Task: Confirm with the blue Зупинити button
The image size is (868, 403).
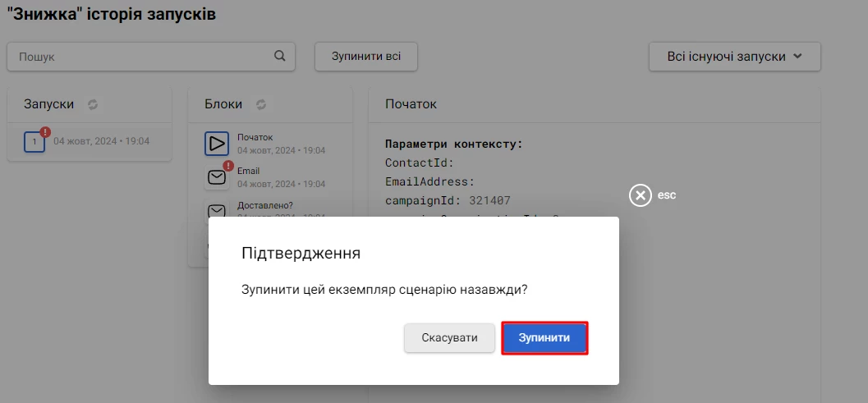Action: (x=544, y=337)
